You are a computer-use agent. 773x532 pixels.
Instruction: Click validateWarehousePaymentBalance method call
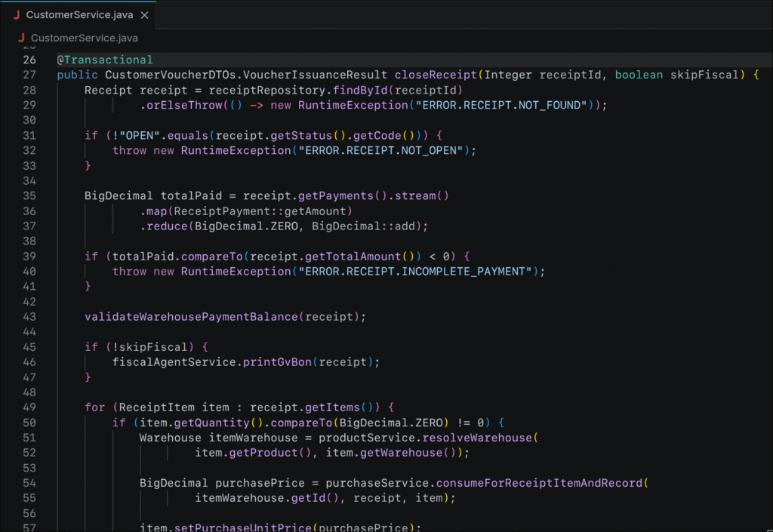191,317
